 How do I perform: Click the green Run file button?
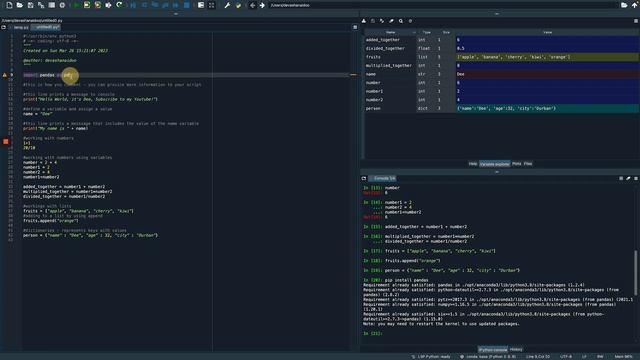pyautogui.click(x=76, y=5)
